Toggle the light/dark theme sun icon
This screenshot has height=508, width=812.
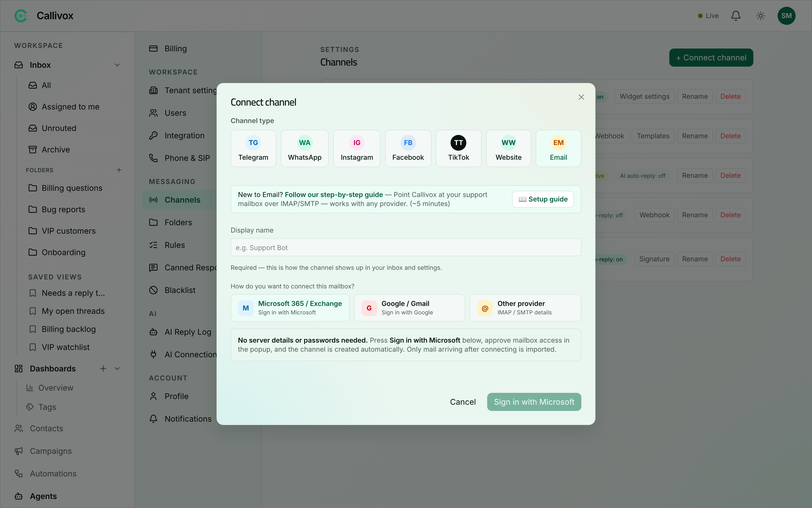(x=760, y=16)
